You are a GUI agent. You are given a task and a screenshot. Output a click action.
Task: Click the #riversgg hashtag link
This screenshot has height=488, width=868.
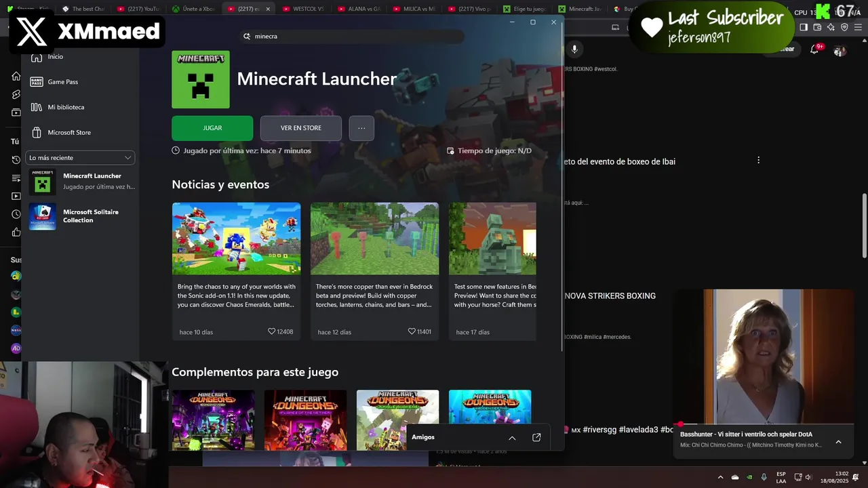[x=599, y=430]
